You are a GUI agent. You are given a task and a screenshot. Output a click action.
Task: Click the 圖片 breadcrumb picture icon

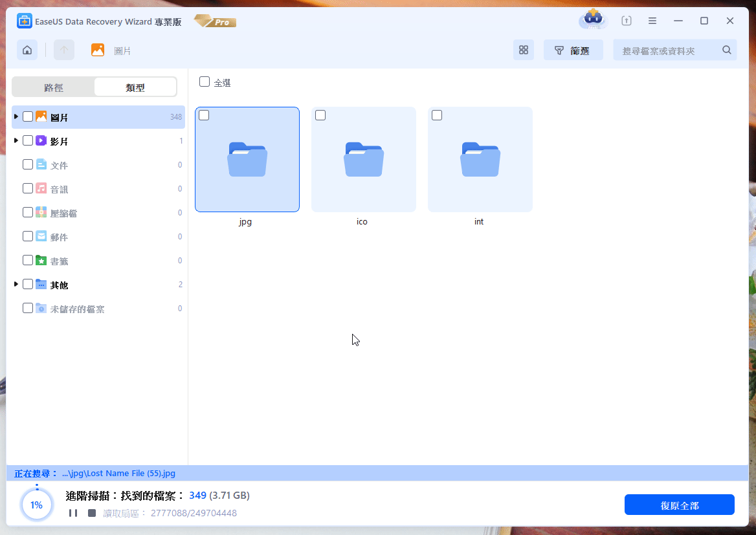pyautogui.click(x=98, y=50)
